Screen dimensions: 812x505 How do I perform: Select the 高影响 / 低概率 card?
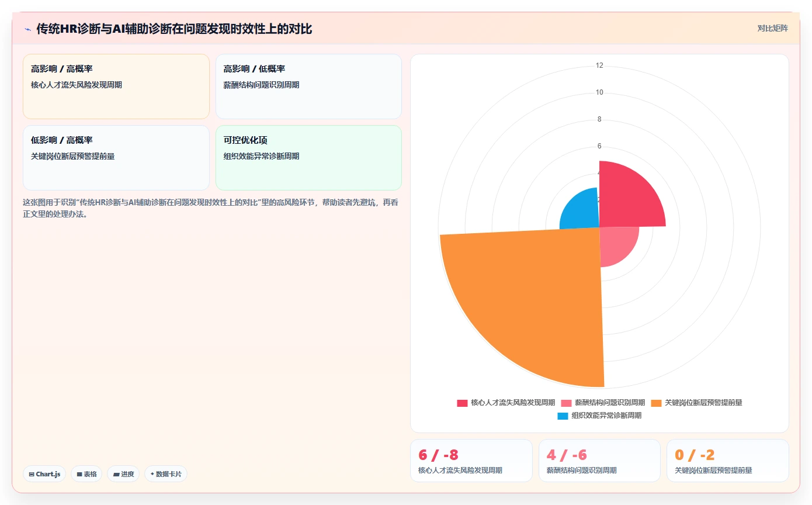(x=308, y=87)
